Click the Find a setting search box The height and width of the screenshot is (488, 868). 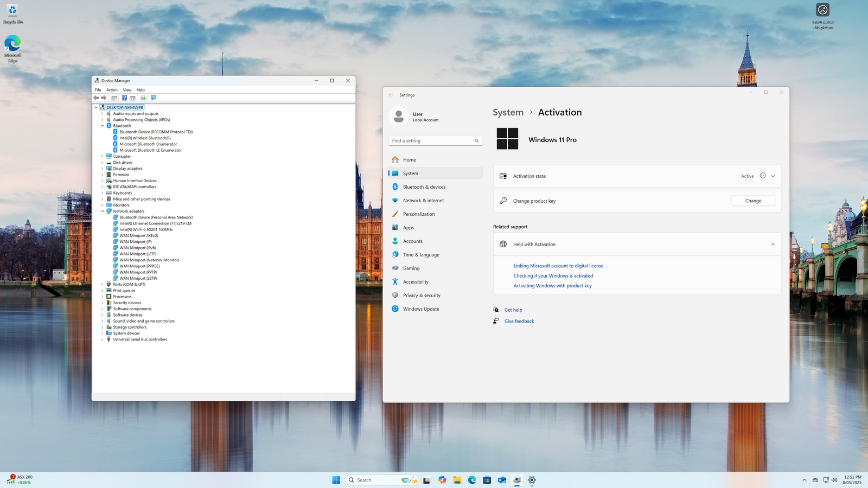coord(436,141)
